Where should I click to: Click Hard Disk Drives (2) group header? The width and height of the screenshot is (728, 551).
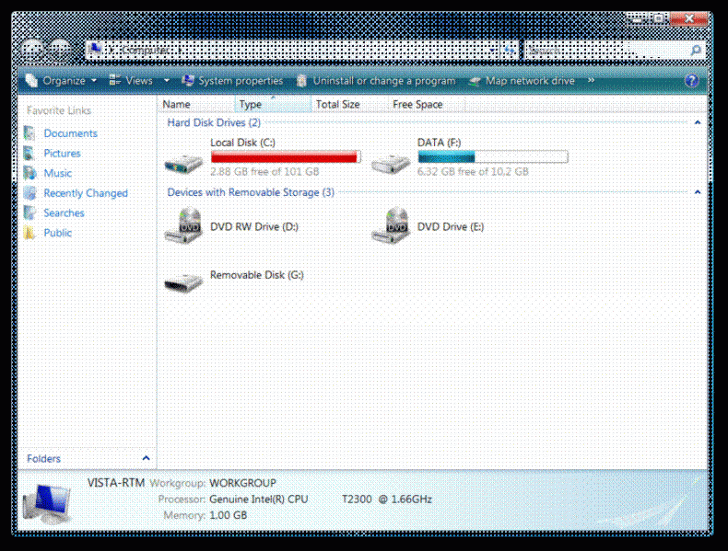click(214, 123)
